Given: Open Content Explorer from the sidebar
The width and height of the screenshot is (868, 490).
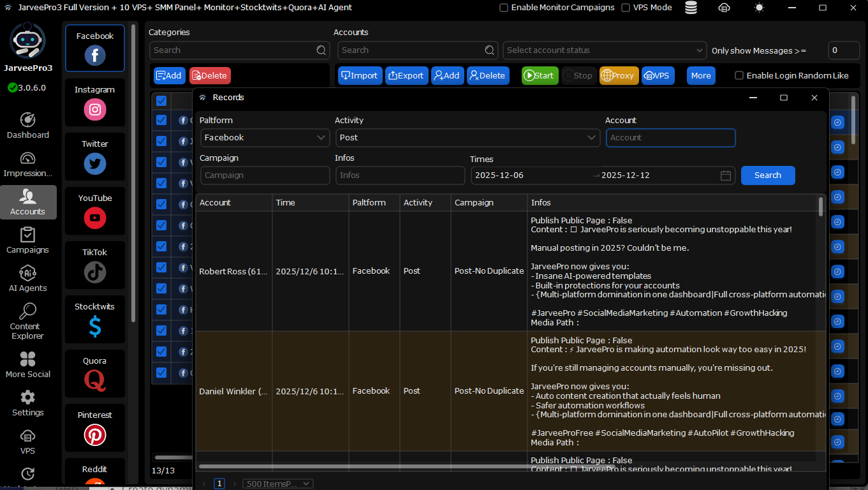Looking at the screenshot, I should [27, 321].
